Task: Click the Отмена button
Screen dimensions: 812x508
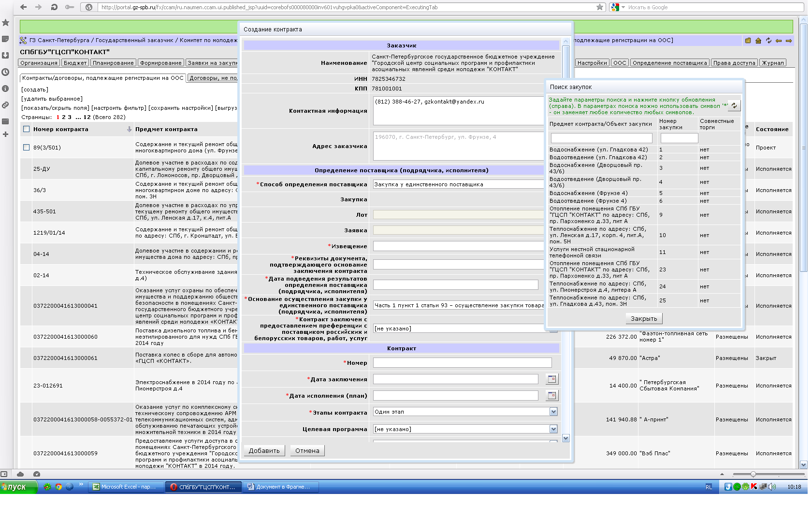Action: [307, 451]
